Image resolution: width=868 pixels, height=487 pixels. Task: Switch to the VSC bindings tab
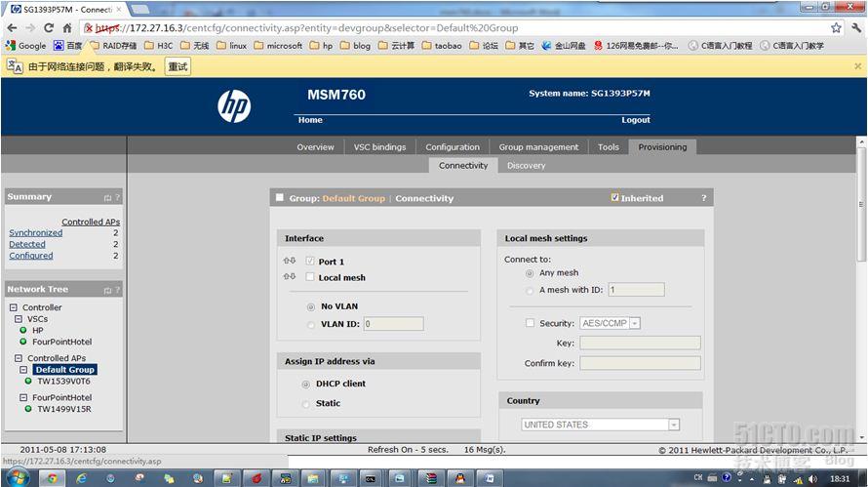click(379, 146)
